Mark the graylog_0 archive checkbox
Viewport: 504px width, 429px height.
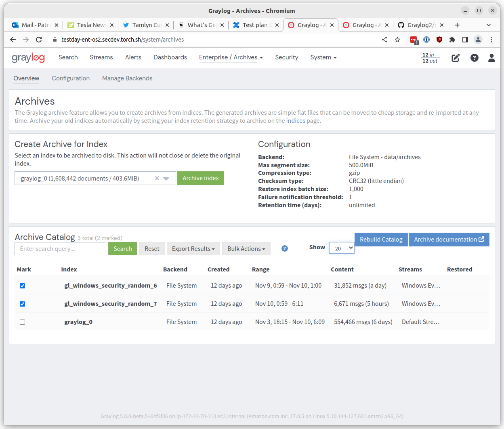tap(23, 322)
